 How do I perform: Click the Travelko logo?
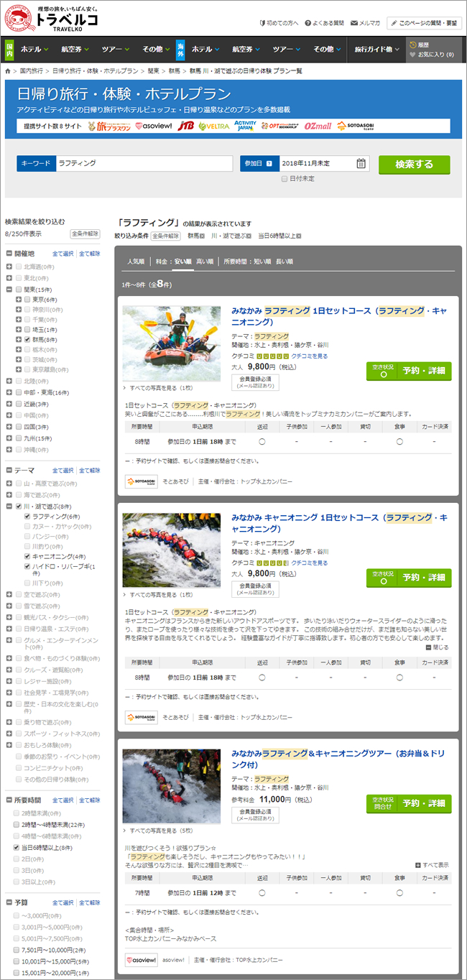50,19
